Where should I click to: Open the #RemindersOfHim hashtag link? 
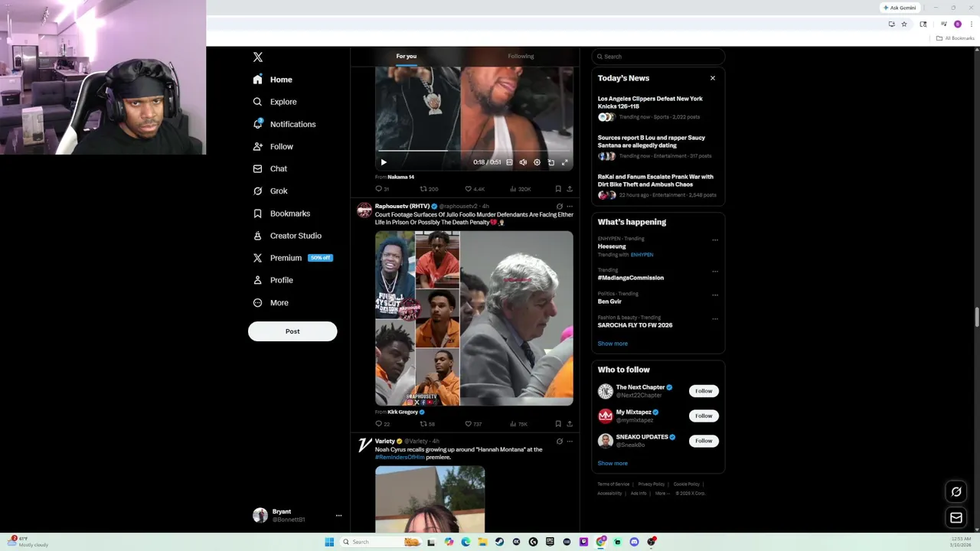click(400, 458)
